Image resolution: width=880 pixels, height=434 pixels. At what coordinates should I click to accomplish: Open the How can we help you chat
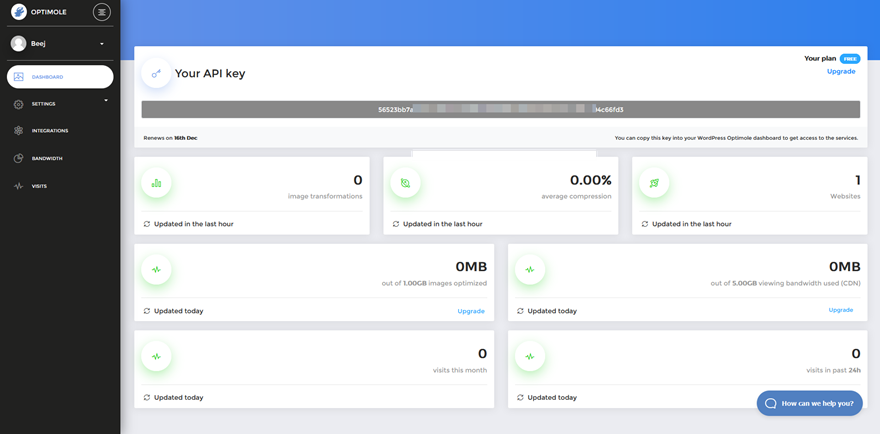click(x=810, y=403)
